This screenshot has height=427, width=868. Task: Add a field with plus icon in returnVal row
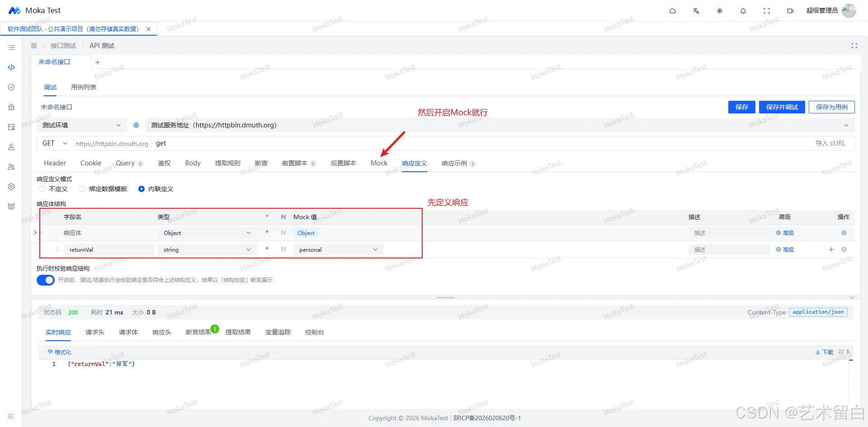coord(831,249)
